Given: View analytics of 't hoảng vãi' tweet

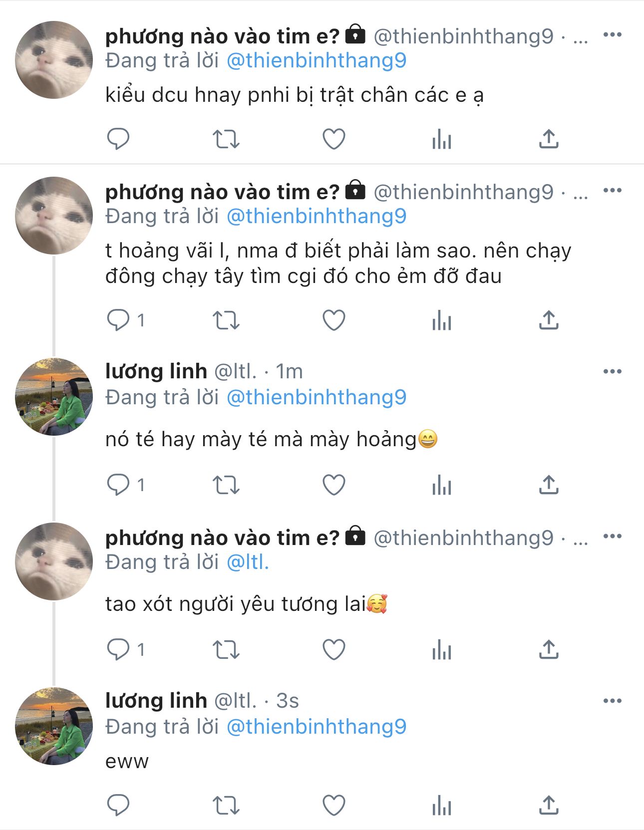Looking at the screenshot, I should 442,320.
